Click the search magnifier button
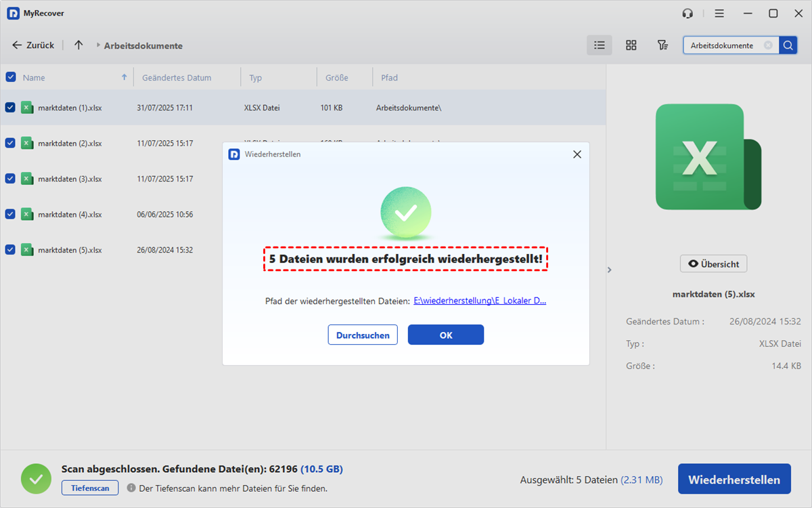Viewport: 812px width, 508px height. tap(788, 45)
